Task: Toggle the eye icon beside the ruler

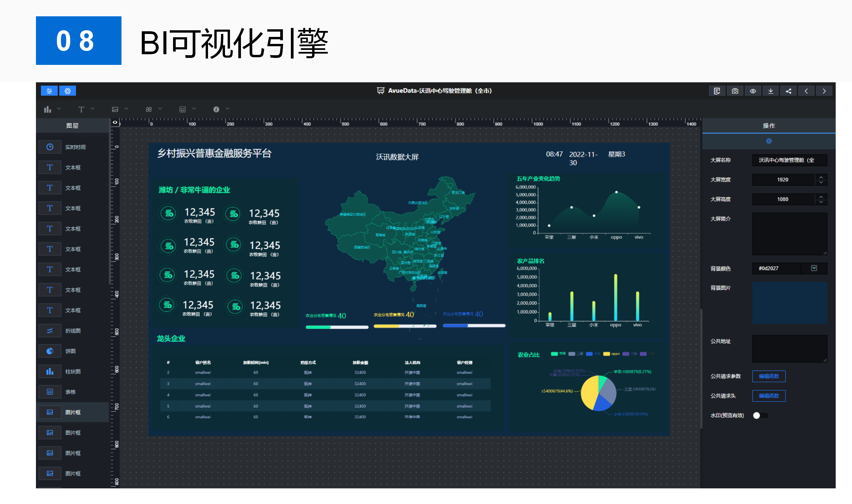Action: pos(115,123)
